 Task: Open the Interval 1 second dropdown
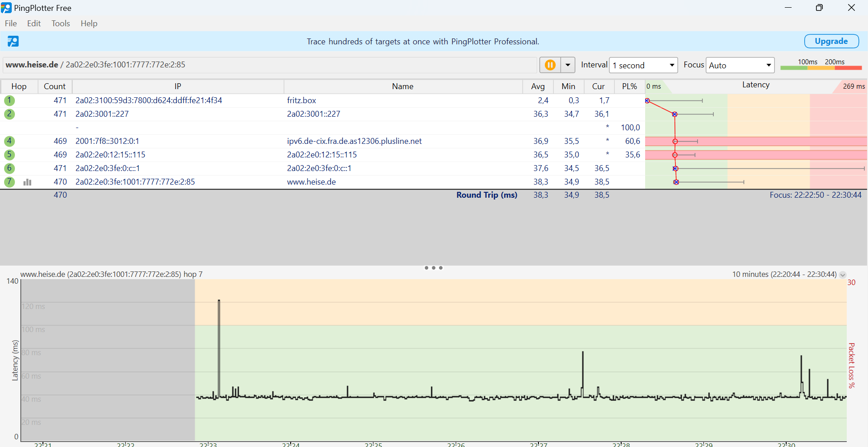click(643, 65)
